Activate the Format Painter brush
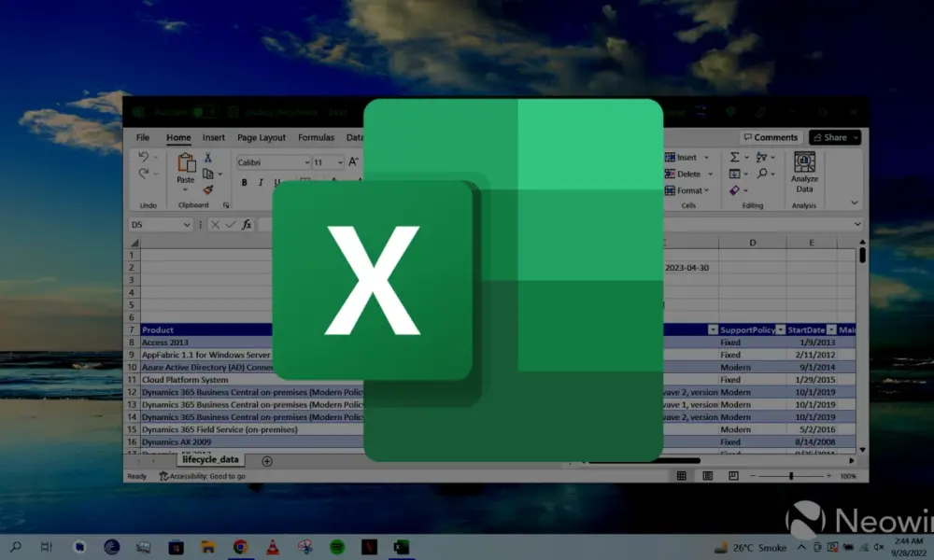 pos(207,189)
